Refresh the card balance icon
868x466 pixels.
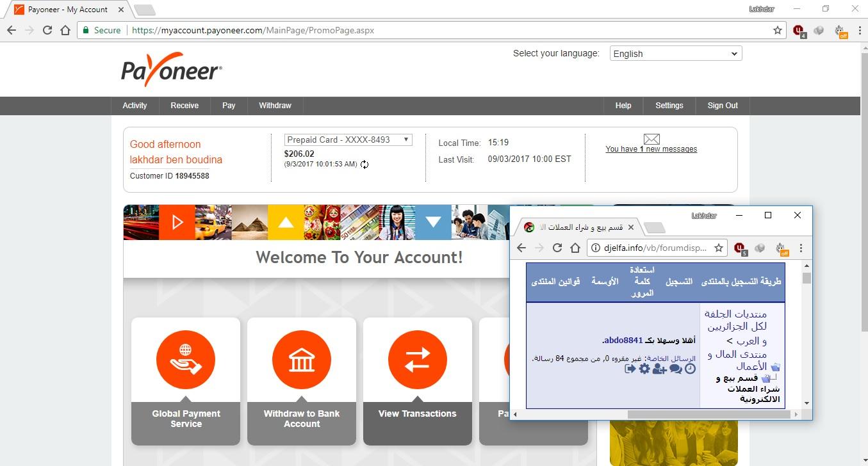[364, 165]
